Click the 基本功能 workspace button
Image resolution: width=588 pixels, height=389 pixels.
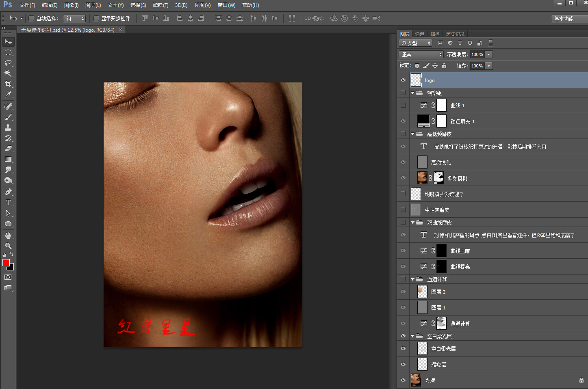(x=564, y=19)
